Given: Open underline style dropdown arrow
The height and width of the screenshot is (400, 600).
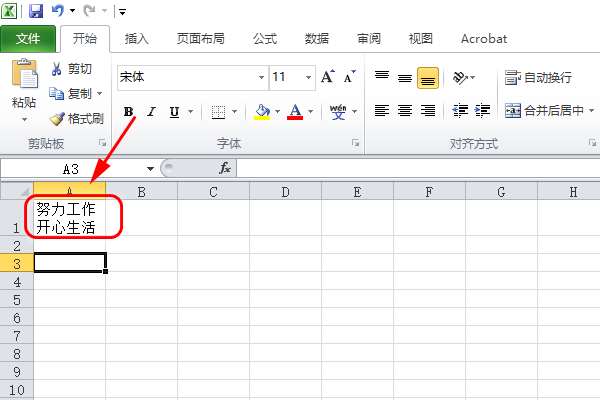Looking at the screenshot, I should click(190, 112).
